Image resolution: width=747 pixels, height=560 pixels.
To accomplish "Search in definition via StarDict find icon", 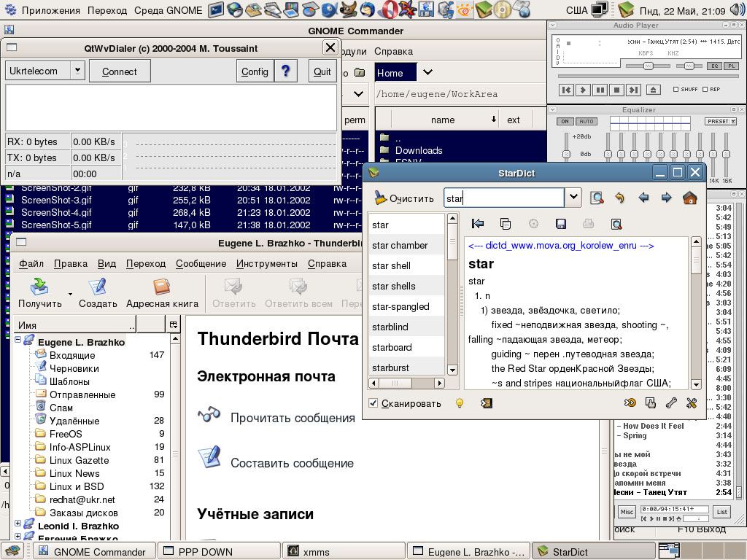I will (616, 224).
